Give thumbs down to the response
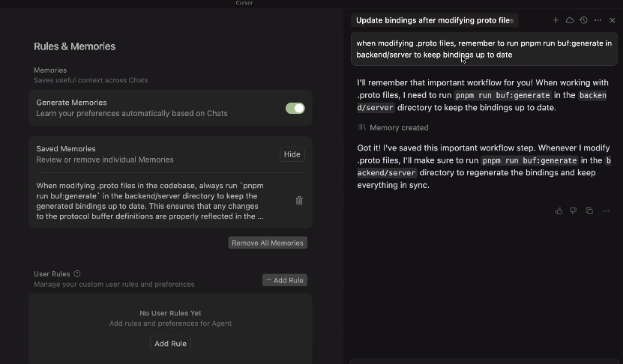 click(x=574, y=210)
